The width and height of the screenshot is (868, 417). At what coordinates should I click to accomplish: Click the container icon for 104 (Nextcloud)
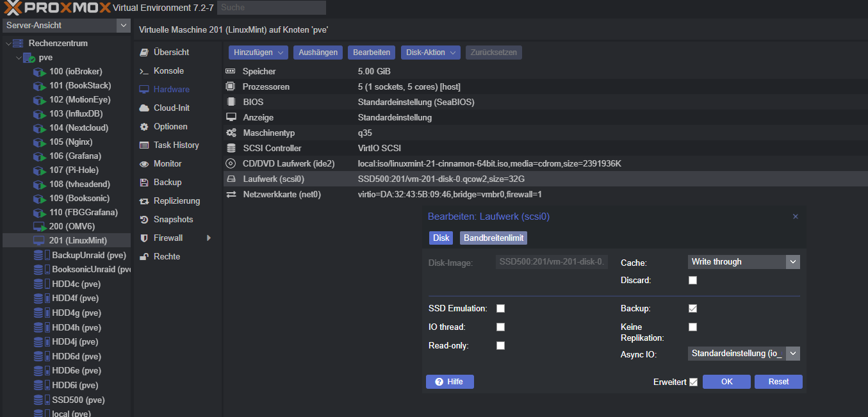tap(40, 128)
